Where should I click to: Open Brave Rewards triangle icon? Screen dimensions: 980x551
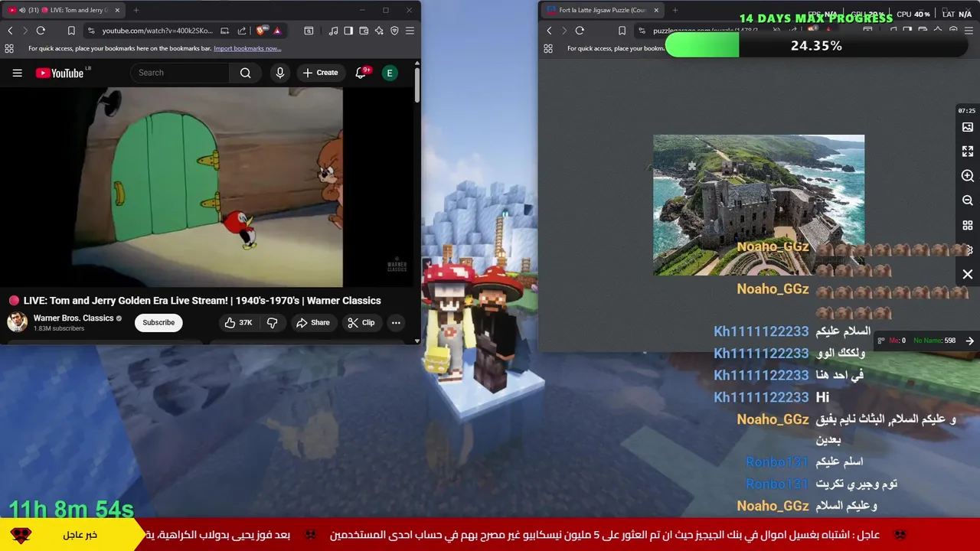pos(277,31)
